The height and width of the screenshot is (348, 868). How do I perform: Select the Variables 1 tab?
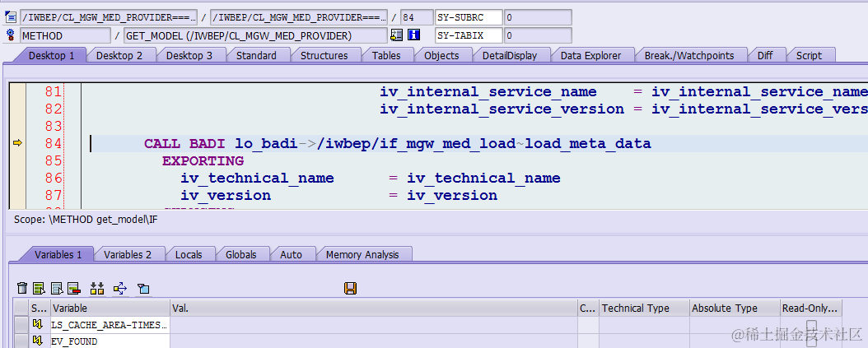(58, 254)
